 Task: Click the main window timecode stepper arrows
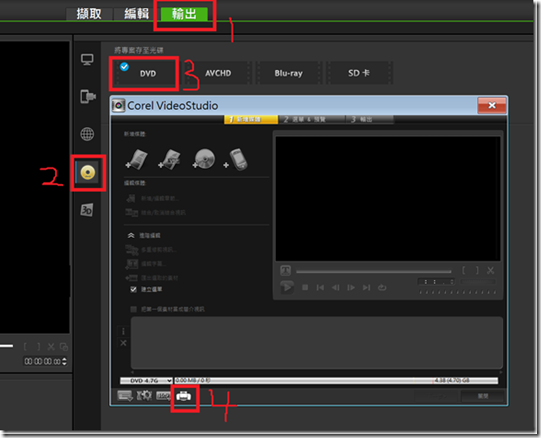click(x=65, y=361)
